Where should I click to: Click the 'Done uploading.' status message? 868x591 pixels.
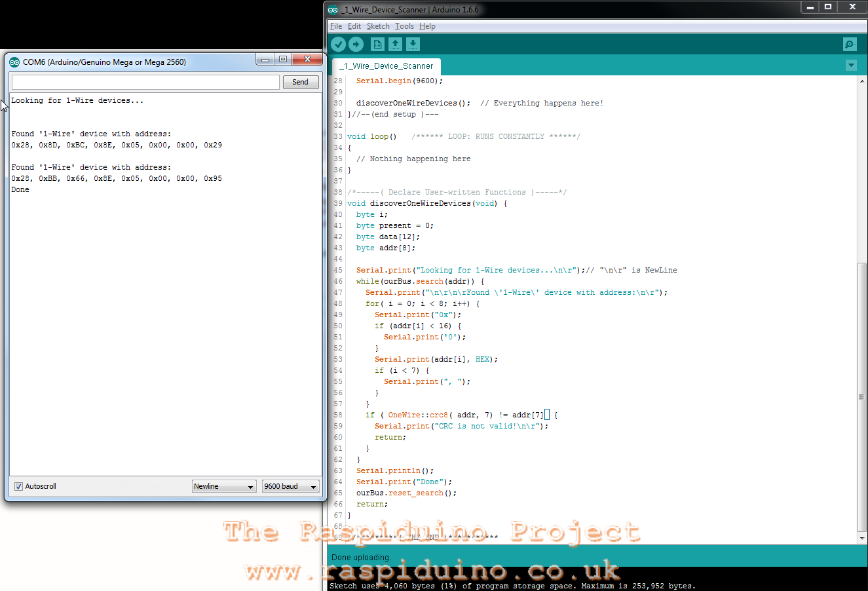(361, 558)
